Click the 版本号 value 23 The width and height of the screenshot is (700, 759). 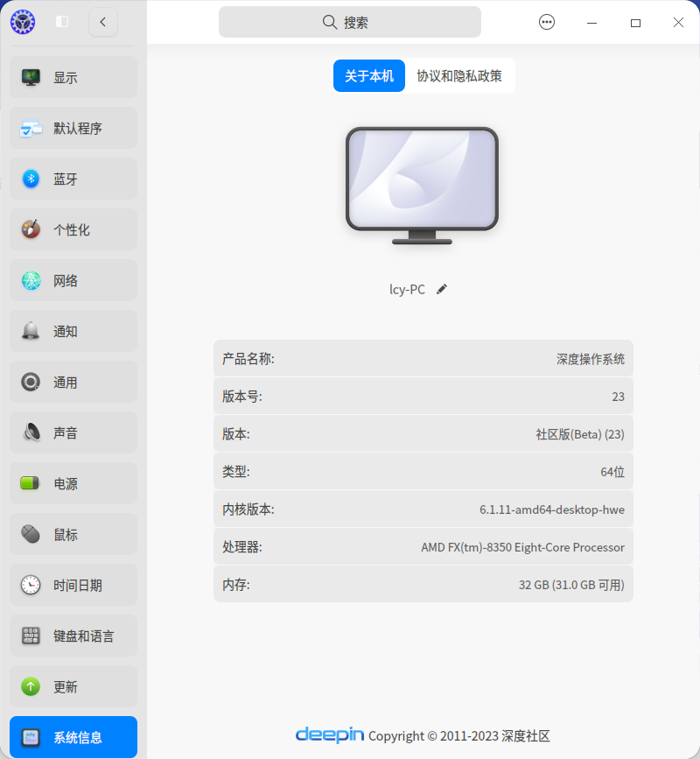click(x=619, y=397)
